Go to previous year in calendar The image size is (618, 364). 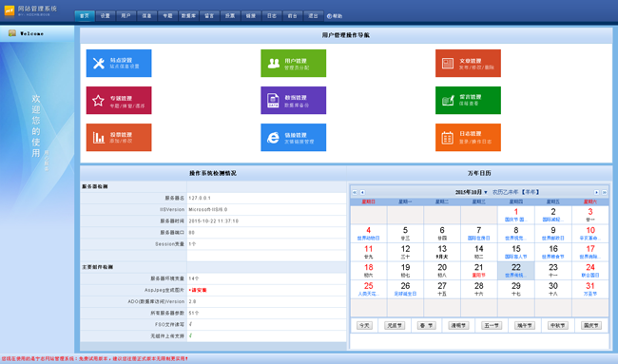tap(355, 192)
